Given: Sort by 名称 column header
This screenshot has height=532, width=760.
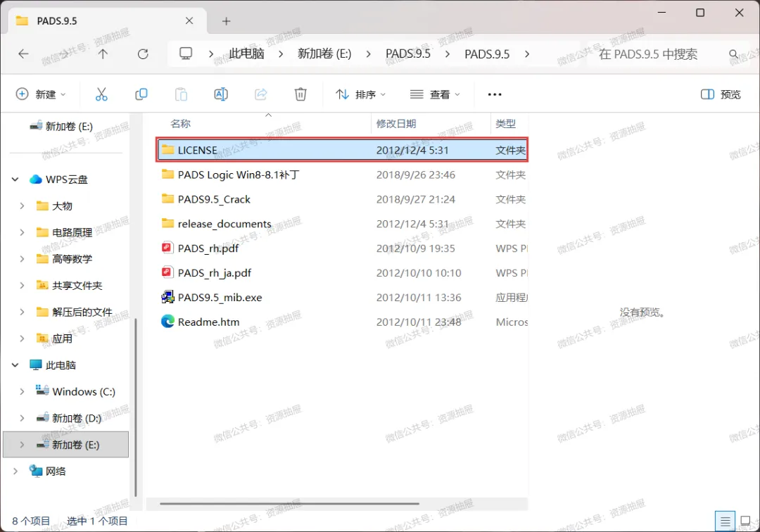Looking at the screenshot, I should click(180, 124).
